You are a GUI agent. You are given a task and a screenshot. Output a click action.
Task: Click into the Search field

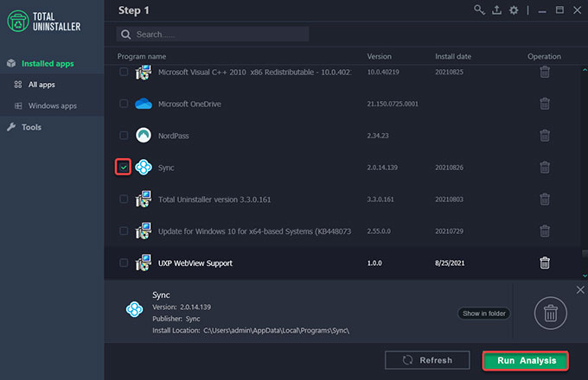click(213, 35)
